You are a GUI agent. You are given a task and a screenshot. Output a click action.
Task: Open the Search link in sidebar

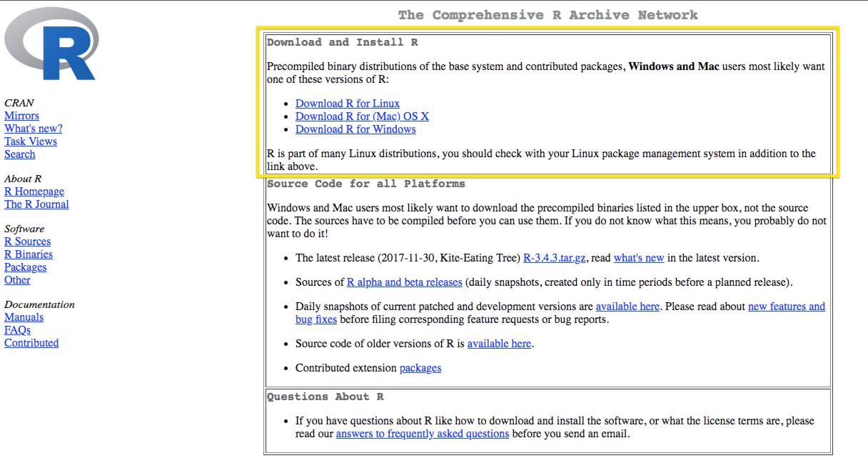[x=19, y=154]
